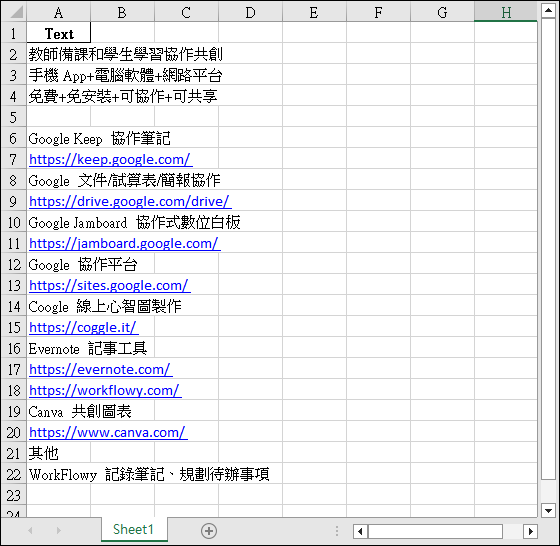Viewport: 560px width, 546px height.
Task: Select column E header
Action: [314, 12]
